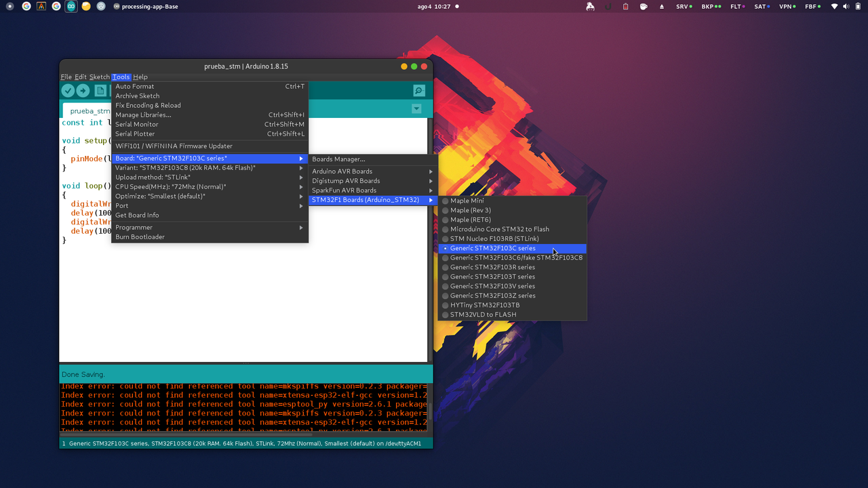Click the second Google Chrome icon in top panel
Viewport: 868px width, 488px height.
(x=56, y=6)
